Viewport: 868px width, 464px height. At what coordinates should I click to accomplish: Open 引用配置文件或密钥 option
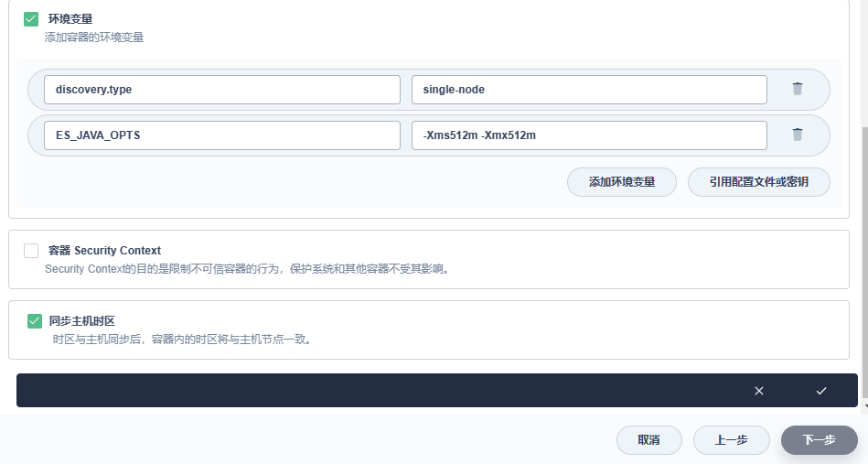pos(758,182)
